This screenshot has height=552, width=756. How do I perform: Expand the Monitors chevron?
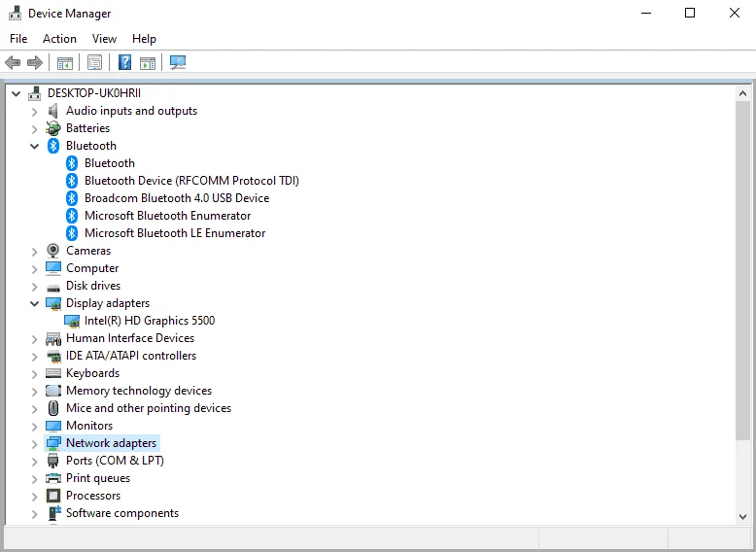(34, 427)
